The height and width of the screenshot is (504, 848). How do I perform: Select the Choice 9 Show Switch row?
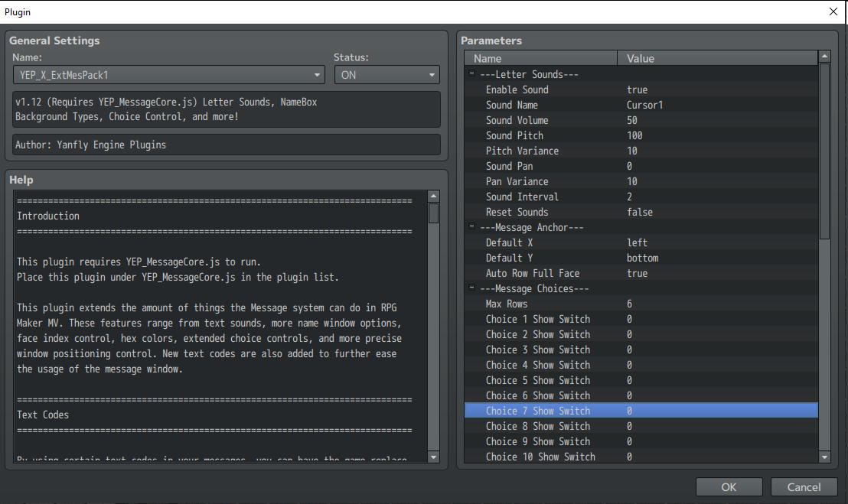641,441
